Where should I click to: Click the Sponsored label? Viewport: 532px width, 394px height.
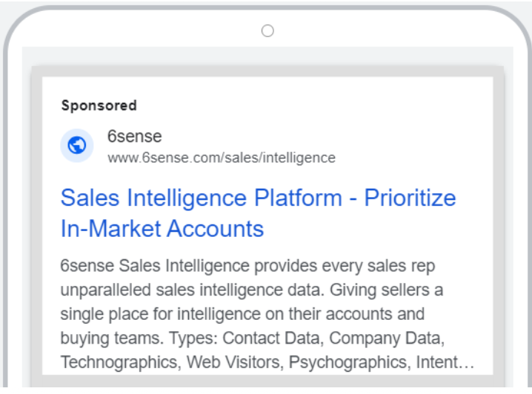click(99, 105)
